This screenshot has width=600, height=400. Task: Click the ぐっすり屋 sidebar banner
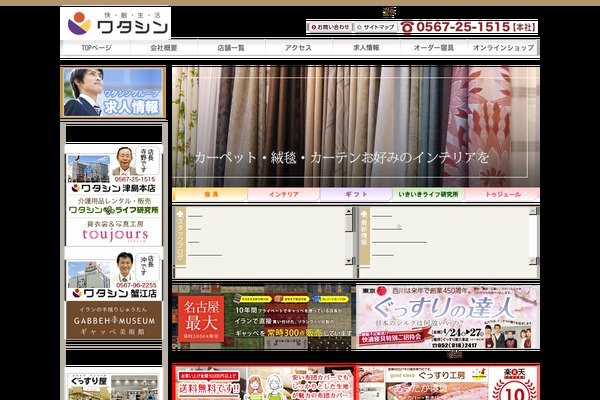[x=114, y=386]
